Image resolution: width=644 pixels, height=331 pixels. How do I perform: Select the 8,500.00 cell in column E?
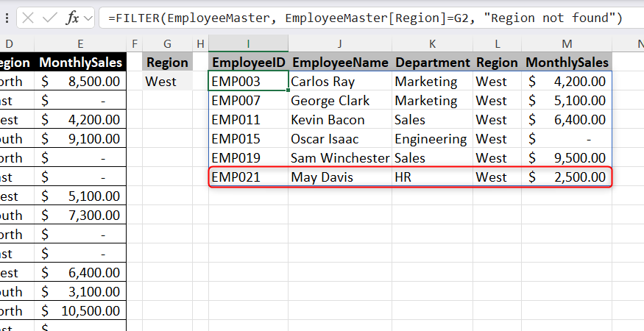click(x=80, y=82)
